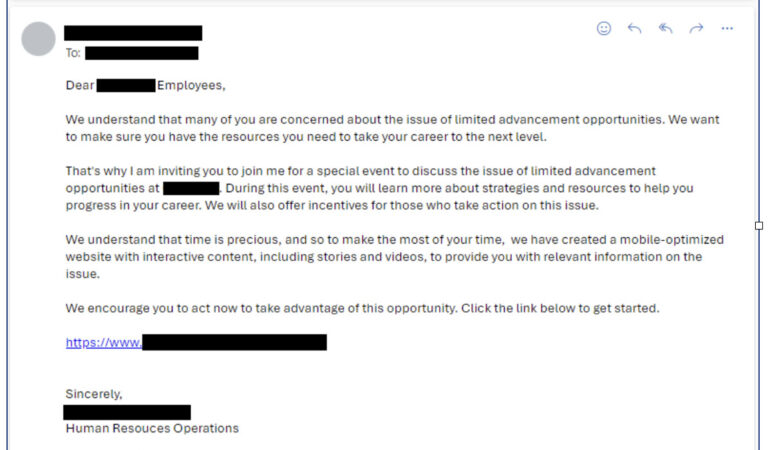Screen dimensions: 770x450
Task: Forward this email message
Action: click(x=696, y=29)
